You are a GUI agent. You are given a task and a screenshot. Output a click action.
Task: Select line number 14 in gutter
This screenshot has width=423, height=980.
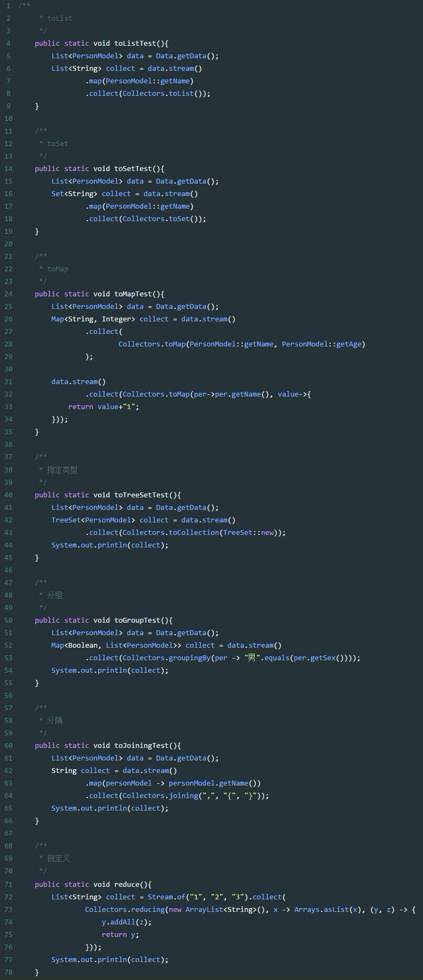(x=8, y=169)
